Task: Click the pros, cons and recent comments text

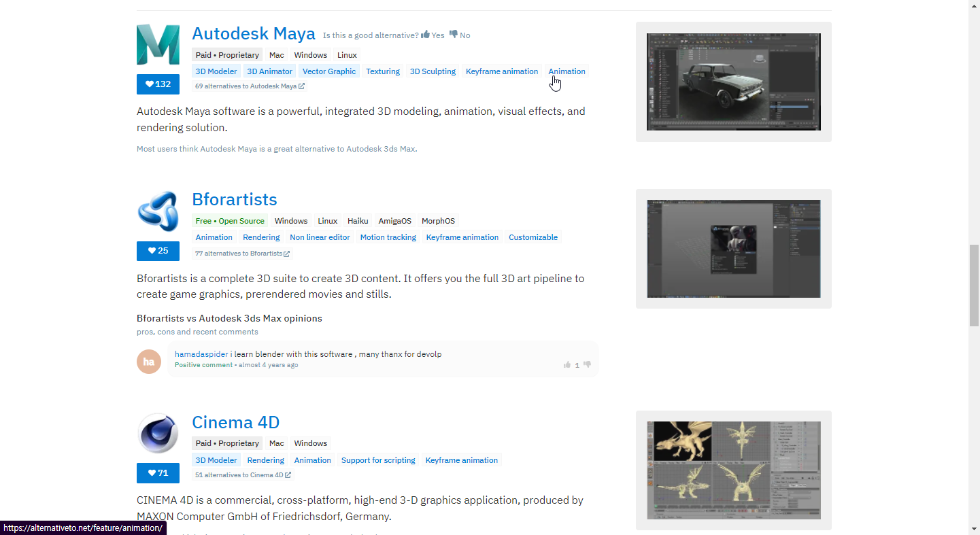Action: click(197, 332)
